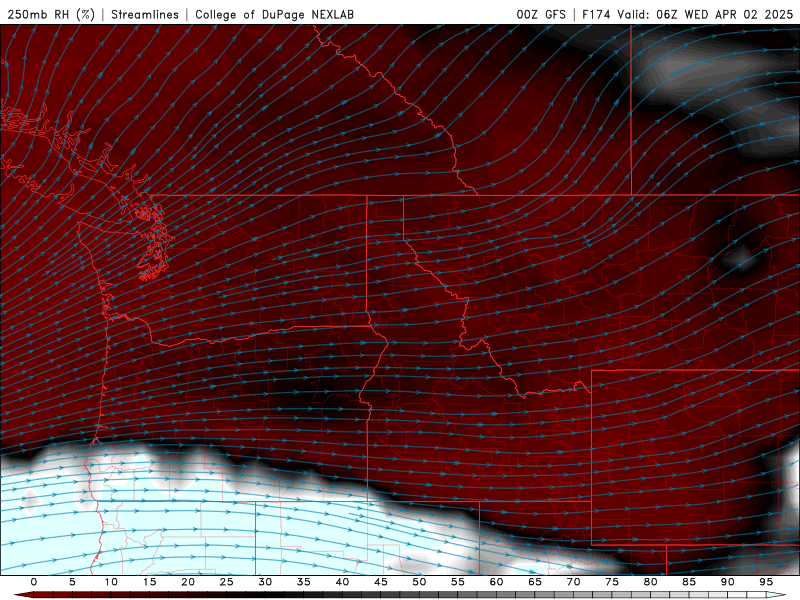Click the "10" color scale label
This screenshot has width=800, height=600.
[111, 582]
